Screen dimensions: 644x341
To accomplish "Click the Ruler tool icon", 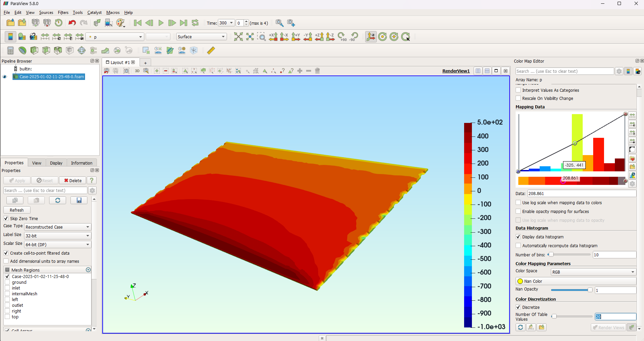I will pos(211,50).
